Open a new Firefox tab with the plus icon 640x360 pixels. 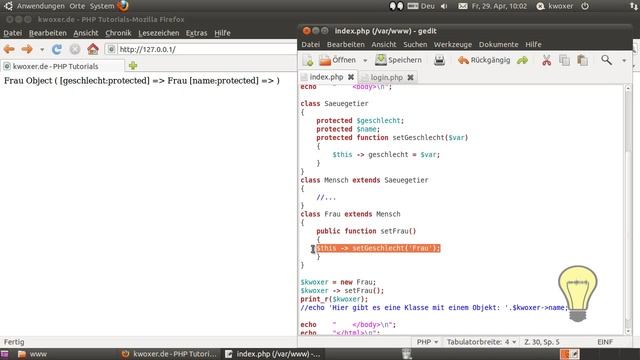tap(133, 66)
